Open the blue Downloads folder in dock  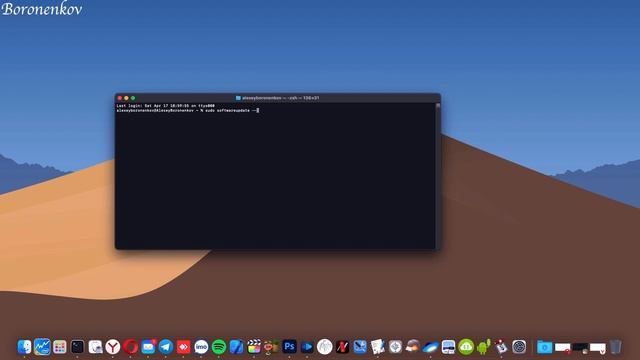coord(544,347)
